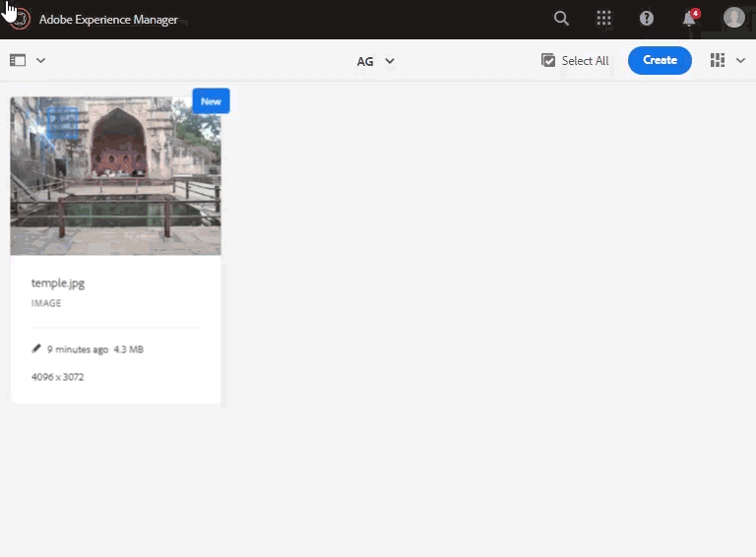Click the Adobe Experience Manager title
The height and width of the screenshot is (557, 756).
click(108, 20)
